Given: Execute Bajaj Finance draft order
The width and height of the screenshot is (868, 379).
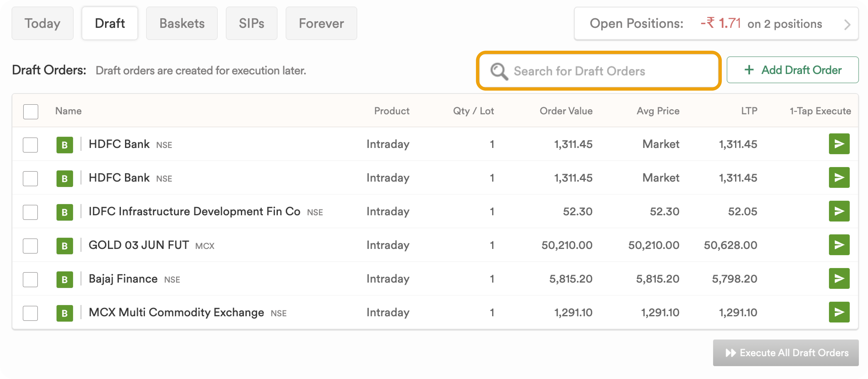Looking at the screenshot, I should pyautogui.click(x=839, y=279).
